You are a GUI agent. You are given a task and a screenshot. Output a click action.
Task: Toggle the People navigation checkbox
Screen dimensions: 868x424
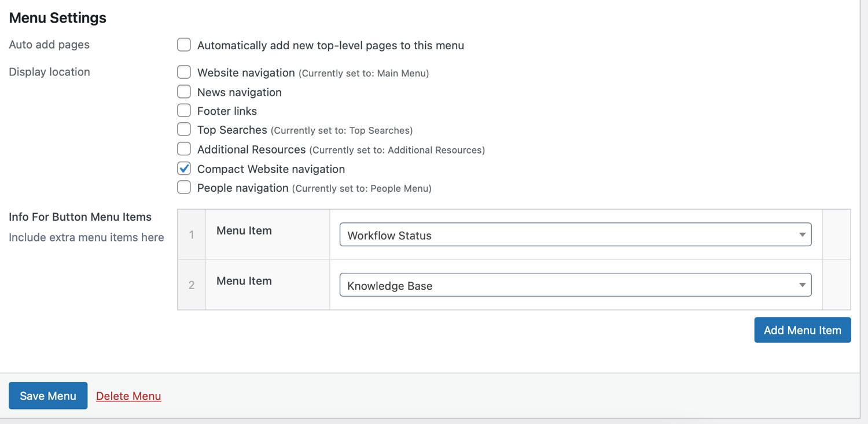coord(184,188)
